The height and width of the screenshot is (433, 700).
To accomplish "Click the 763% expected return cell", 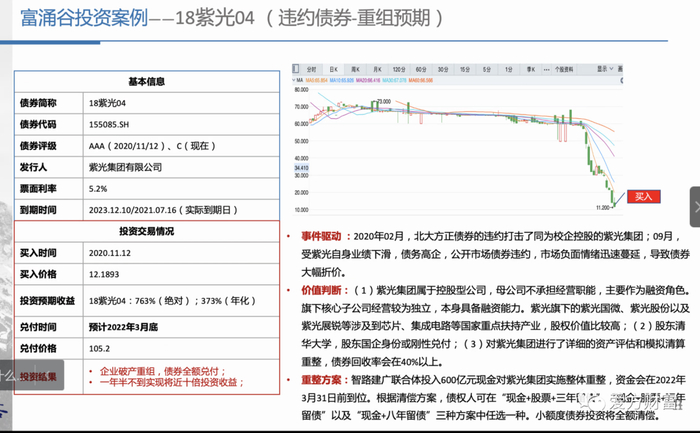I will pos(181,301).
